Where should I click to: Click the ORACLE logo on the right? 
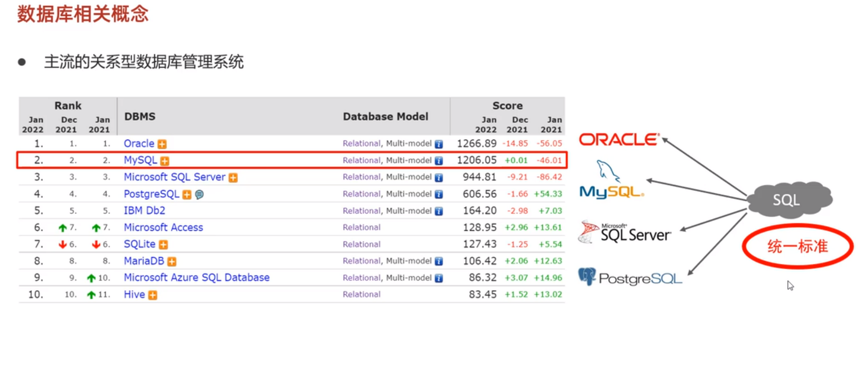pos(619,139)
